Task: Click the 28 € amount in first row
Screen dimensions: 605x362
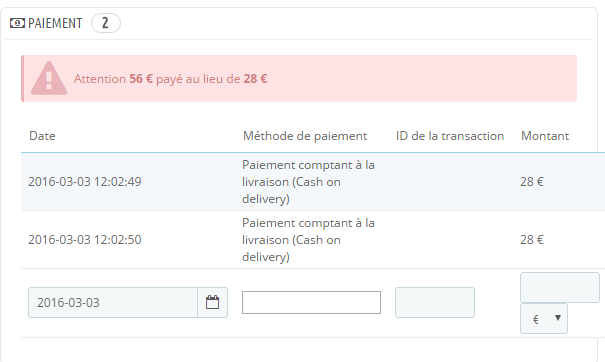Action: point(532,182)
